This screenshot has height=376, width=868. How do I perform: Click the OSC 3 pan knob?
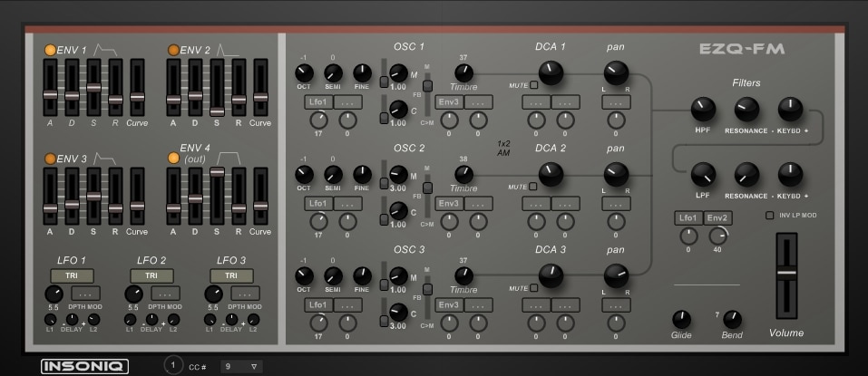pyautogui.click(x=616, y=276)
